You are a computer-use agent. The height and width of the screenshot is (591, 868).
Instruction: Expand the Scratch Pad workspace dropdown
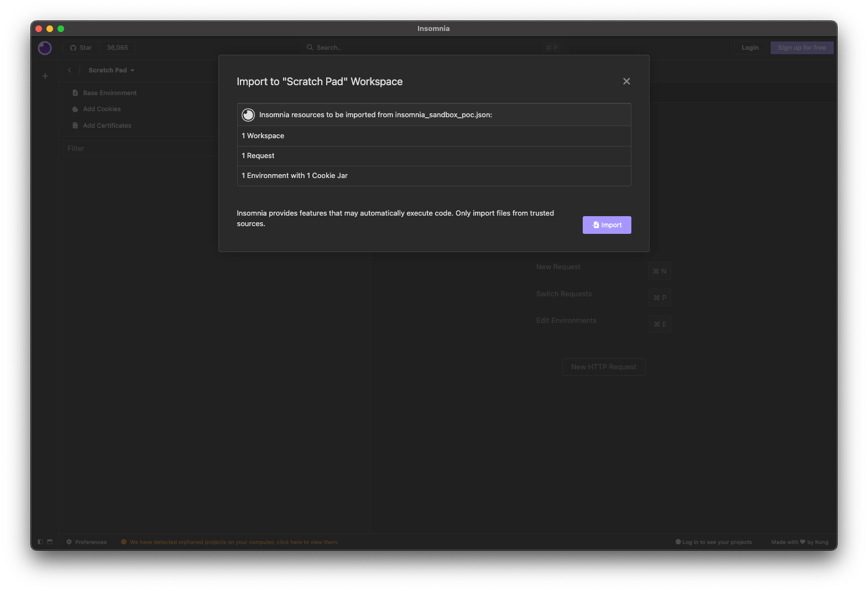[112, 71]
